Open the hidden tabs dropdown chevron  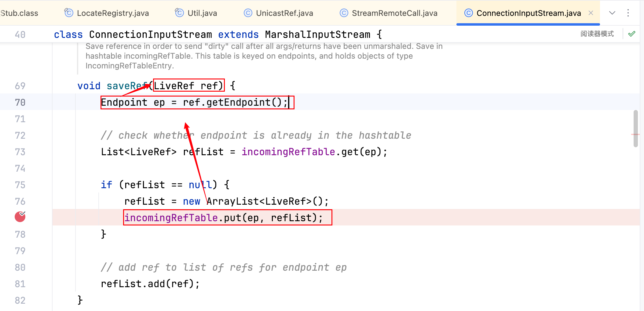(x=612, y=13)
